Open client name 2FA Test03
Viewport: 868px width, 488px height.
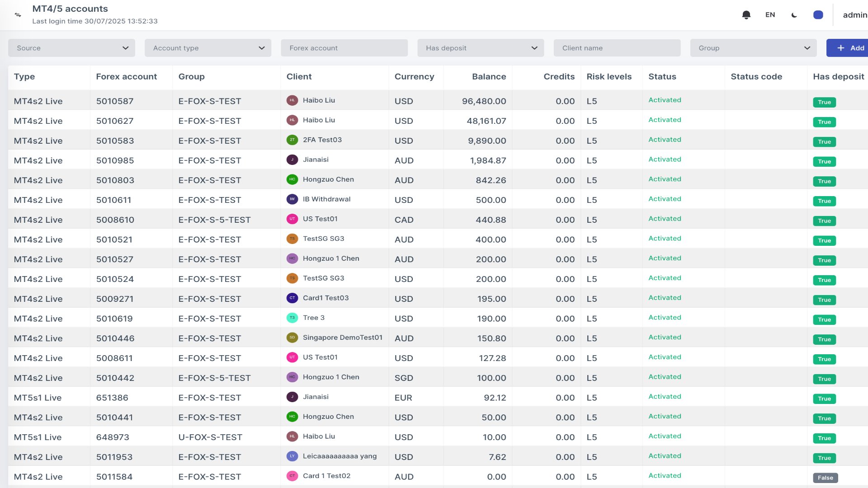[322, 140]
